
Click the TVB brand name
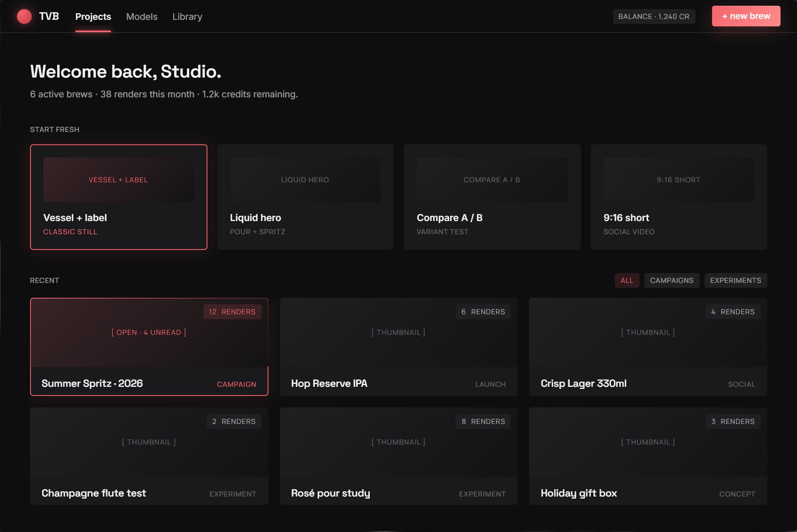click(49, 16)
